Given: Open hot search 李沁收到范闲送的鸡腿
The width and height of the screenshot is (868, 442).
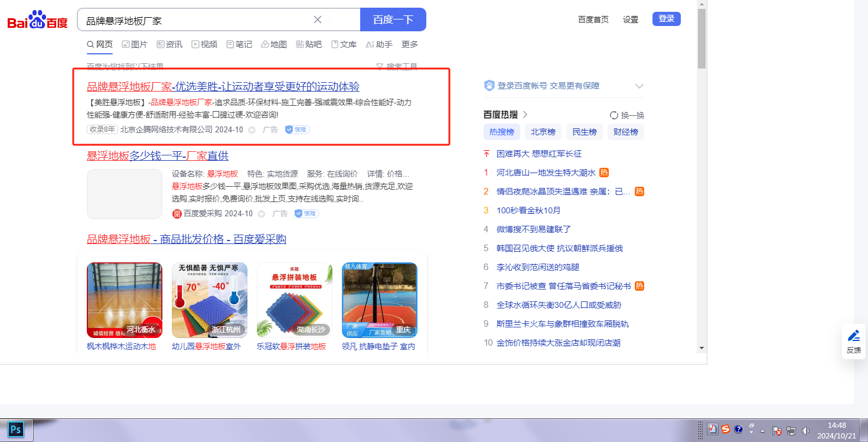Looking at the screenshot, I should [539, 267].
